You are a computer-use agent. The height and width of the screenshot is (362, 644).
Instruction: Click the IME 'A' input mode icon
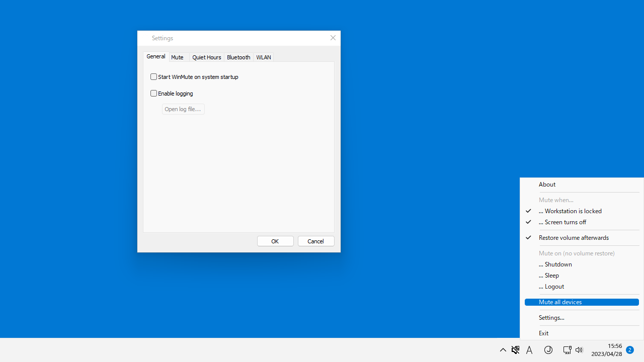(529, 350)
